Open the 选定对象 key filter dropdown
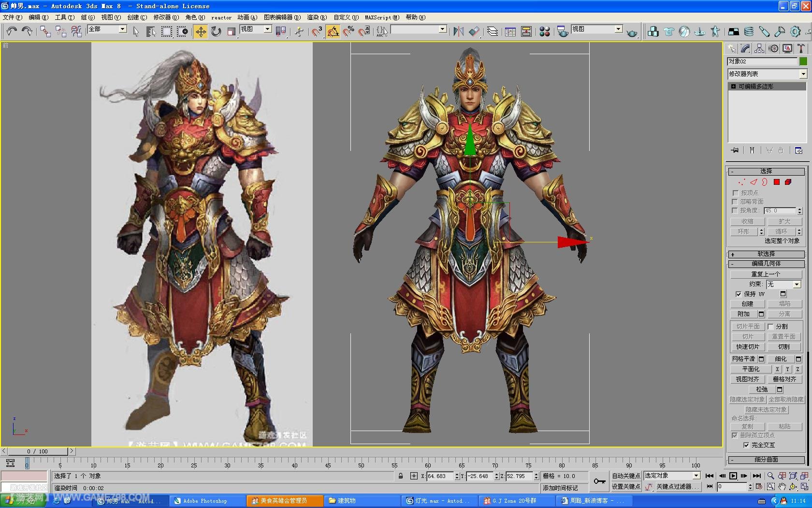The height and width of the screenshot is (508, 812). [x=672, y=476]
